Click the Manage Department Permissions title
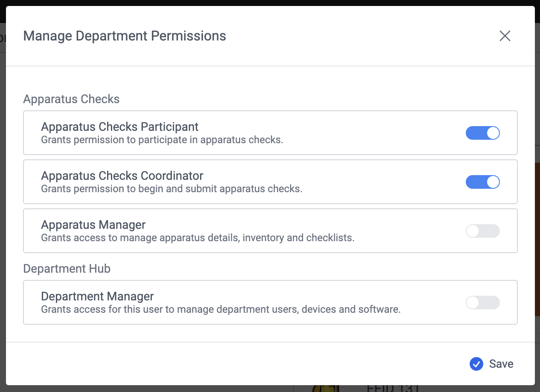Screen dimensions: 540x392 (x=125, y=36)
